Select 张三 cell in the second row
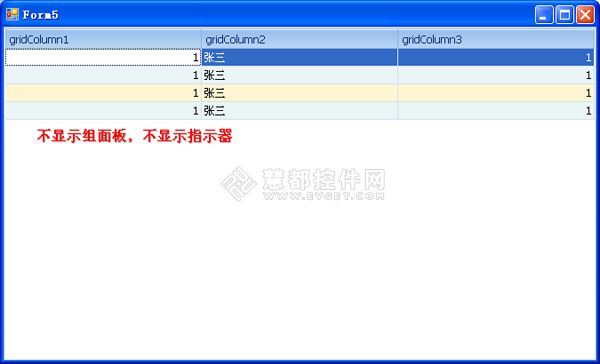 [300, 75]
